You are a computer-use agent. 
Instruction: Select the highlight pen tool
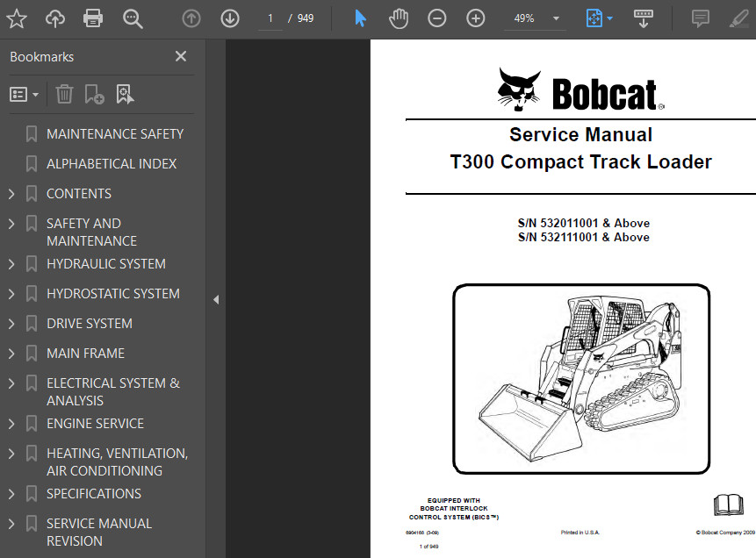[x=738, y=18]
